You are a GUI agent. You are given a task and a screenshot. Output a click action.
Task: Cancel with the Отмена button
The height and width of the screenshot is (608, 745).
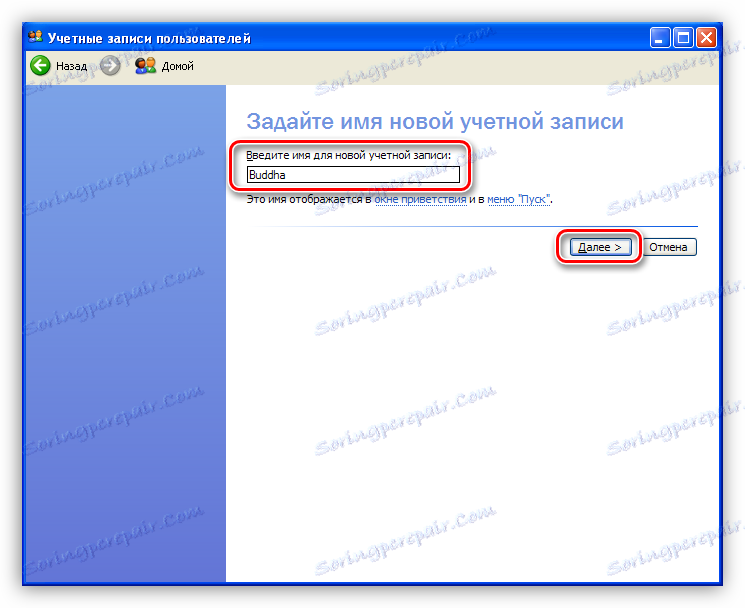(669, 247)
